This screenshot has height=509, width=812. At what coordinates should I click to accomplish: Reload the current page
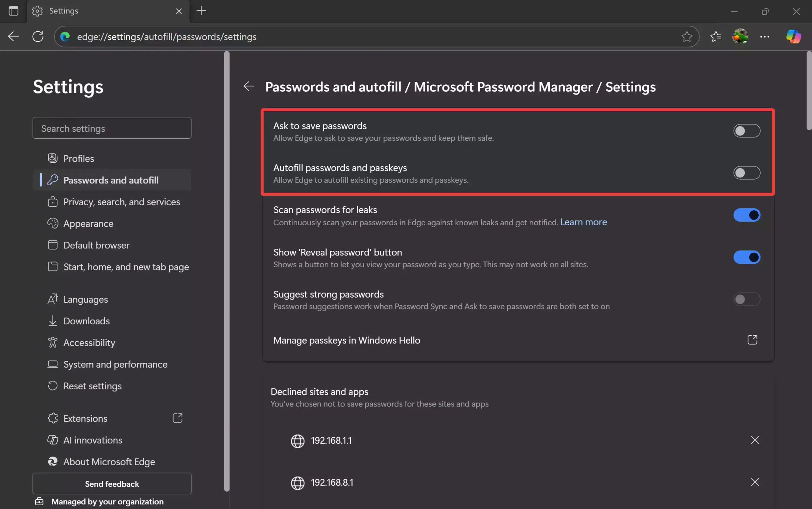click(x=38, y=36)
